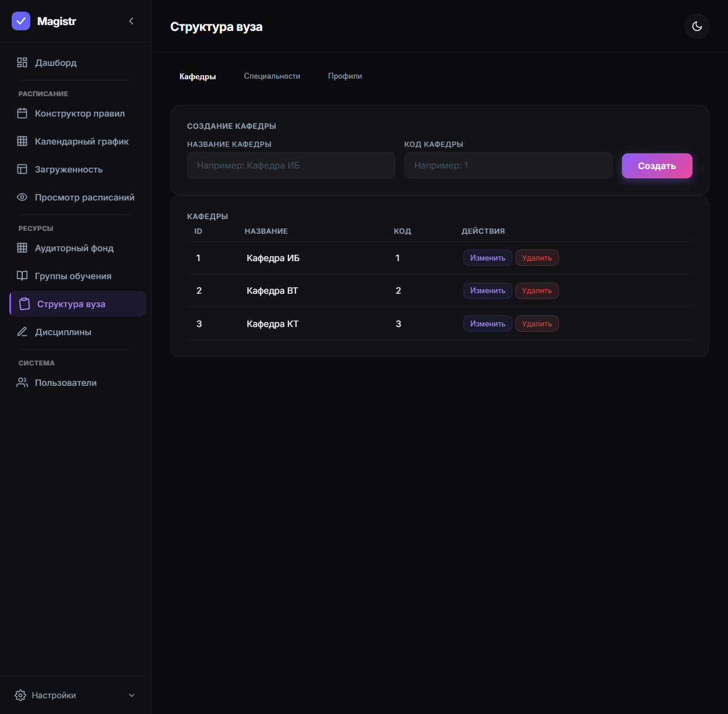This screenshot has height=714, width=728.
Task: Open Группы обучения book icon
Action: (x=22, y=276)
